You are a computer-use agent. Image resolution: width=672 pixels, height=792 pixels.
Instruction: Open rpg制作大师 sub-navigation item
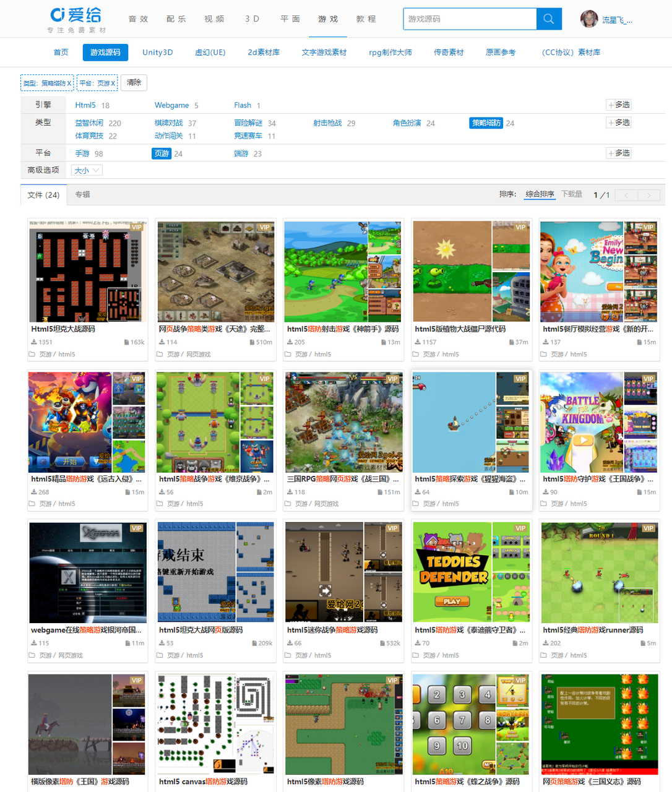coord(390,53)
